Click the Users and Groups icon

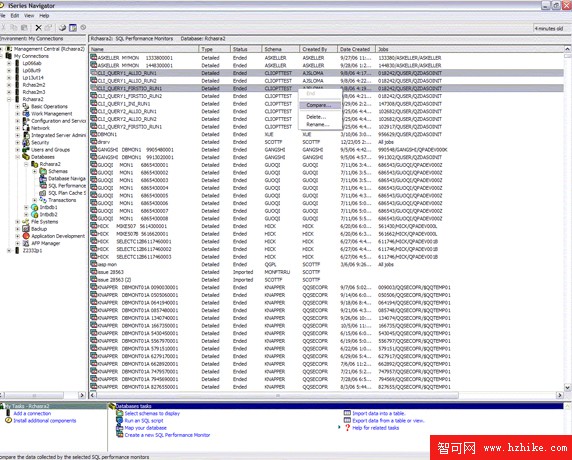[x=26, y=150]
